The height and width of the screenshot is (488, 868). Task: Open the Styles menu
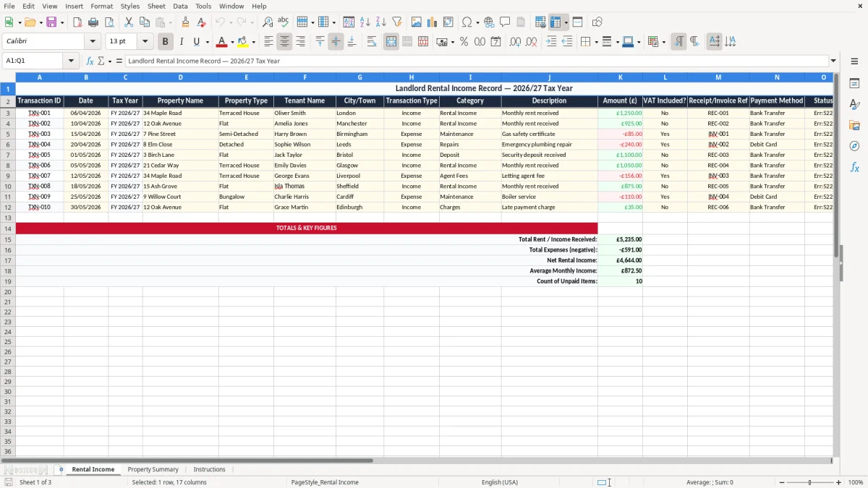pos(130,6)
